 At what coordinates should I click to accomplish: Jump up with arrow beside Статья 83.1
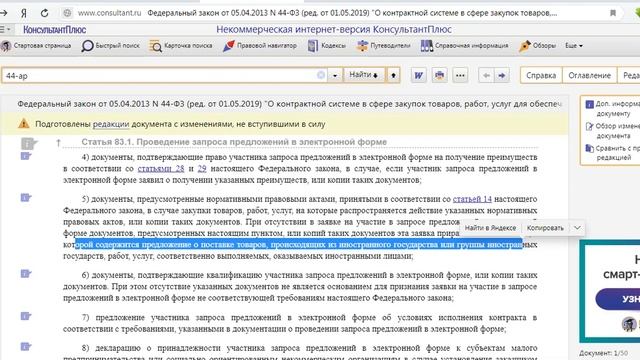pos(58,142)
